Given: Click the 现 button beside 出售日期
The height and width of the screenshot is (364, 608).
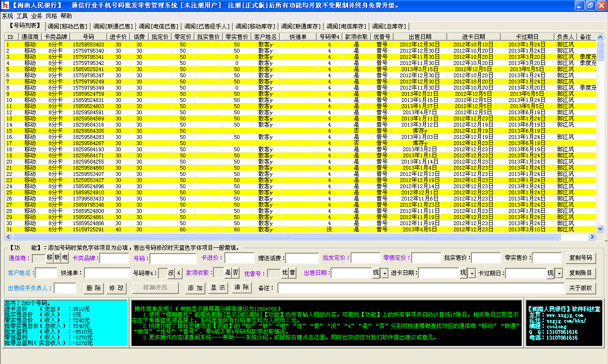Looking at the screenshot, I should click(376, 273).
